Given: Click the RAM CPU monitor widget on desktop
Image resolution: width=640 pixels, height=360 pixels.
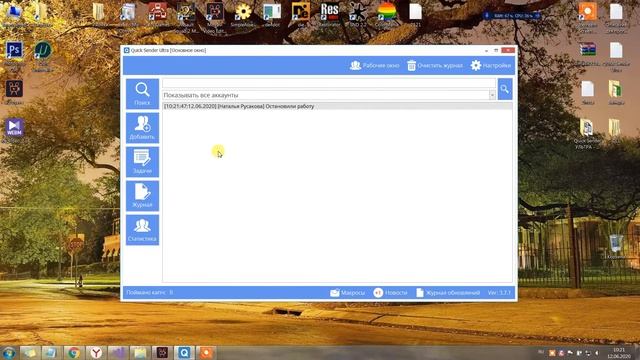Looking at the screenshot, I should pos(512,16).
